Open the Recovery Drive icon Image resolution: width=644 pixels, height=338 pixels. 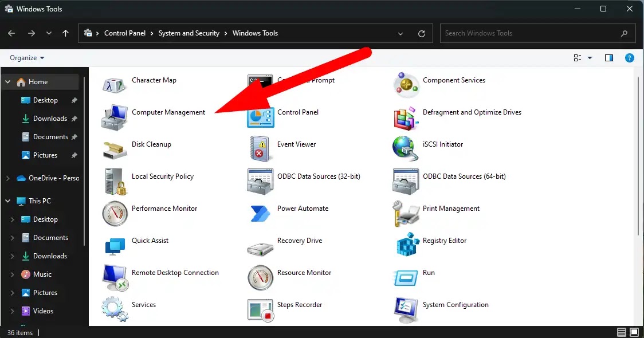pos(260,249)
